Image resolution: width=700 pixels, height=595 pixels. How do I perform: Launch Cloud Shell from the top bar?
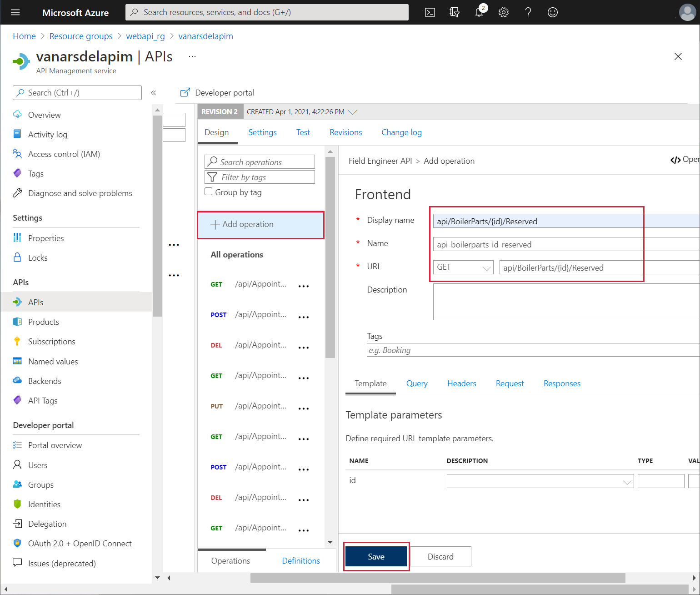point(430,12)
